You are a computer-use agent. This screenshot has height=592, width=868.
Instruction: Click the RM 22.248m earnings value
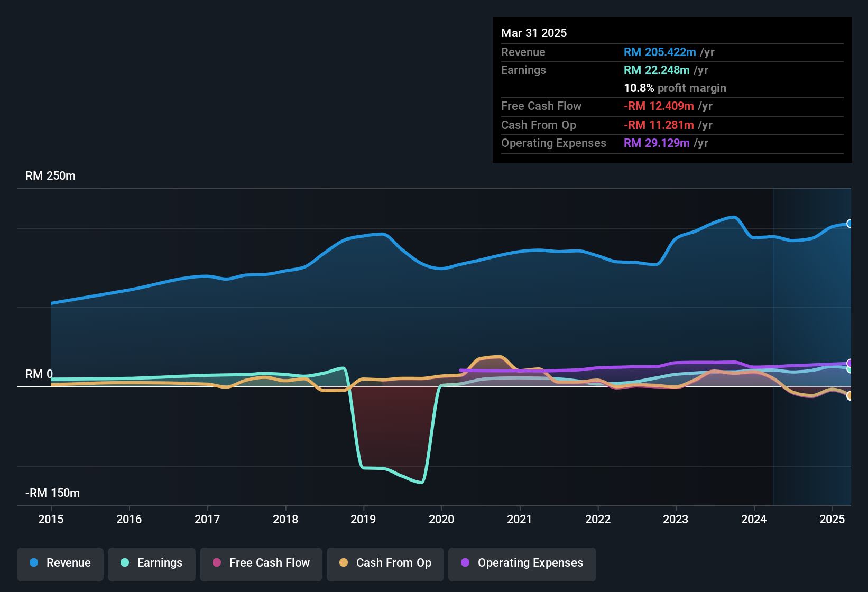(657, 70)
